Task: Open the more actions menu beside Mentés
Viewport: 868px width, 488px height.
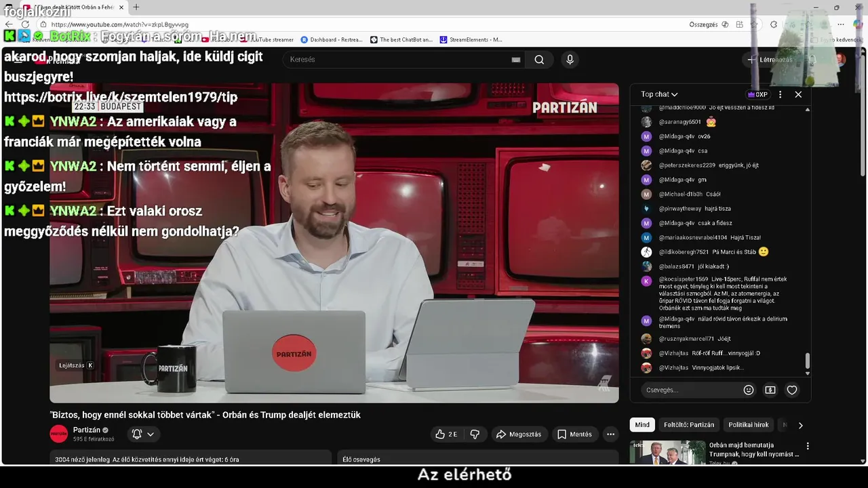Action: coord(610,434)
